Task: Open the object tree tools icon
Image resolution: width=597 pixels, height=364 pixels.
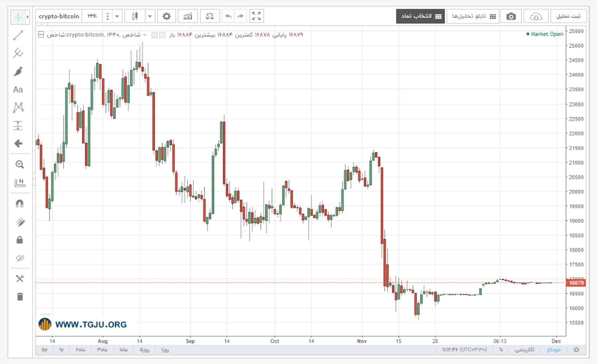Action: coord(20,279)
